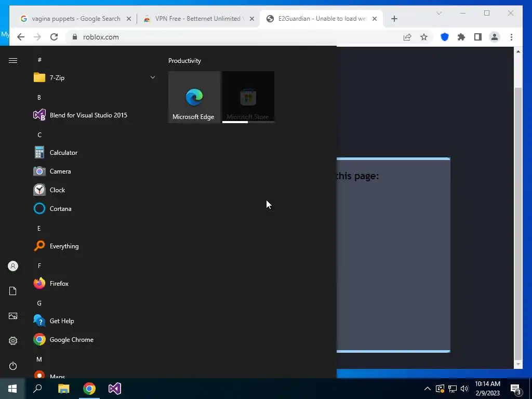Open Pictures from the Start sidebar

(13, 316)
